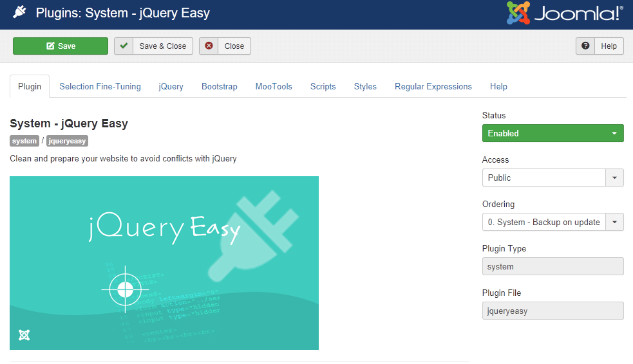
Task: Click the Status dropdown arrow
Action: [x=614, y=133]
